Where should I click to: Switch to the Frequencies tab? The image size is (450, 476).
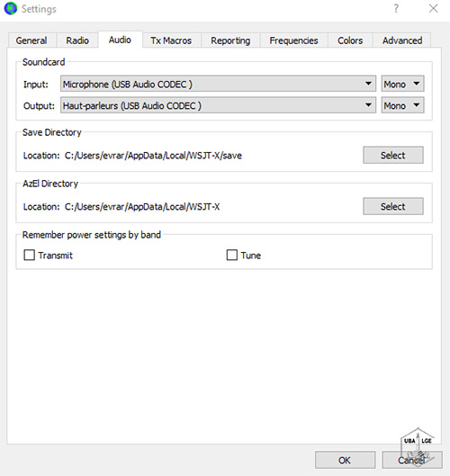pos(293,40)
